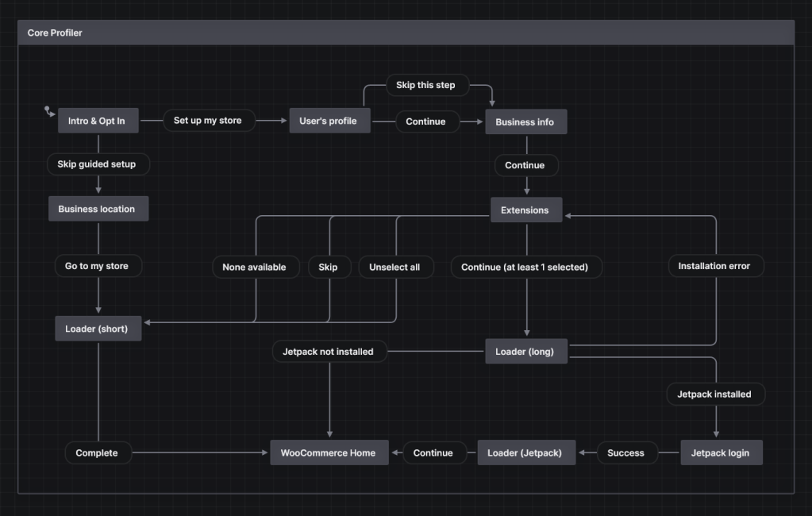This screenshot has width=812, height=516.
Task: Click the Skip guided setup label
Action: [x=98, y=164]
